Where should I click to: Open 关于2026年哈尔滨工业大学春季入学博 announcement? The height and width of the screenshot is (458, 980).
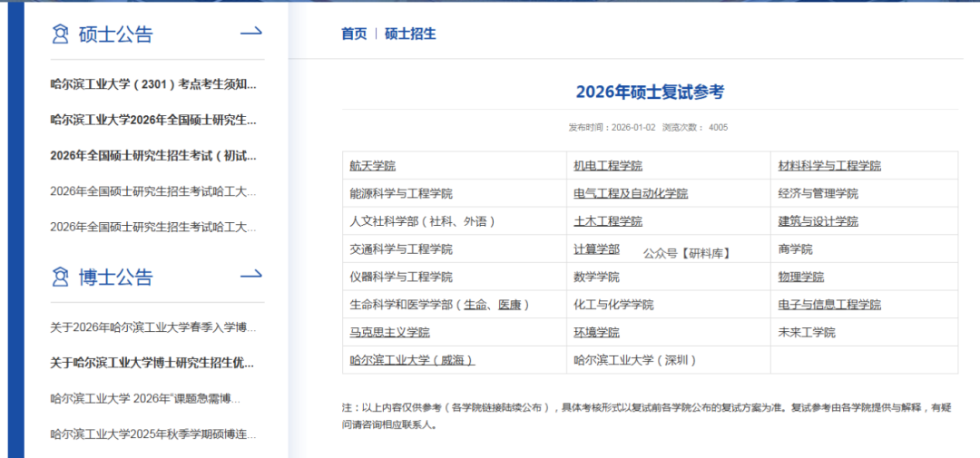click(153, 326)
